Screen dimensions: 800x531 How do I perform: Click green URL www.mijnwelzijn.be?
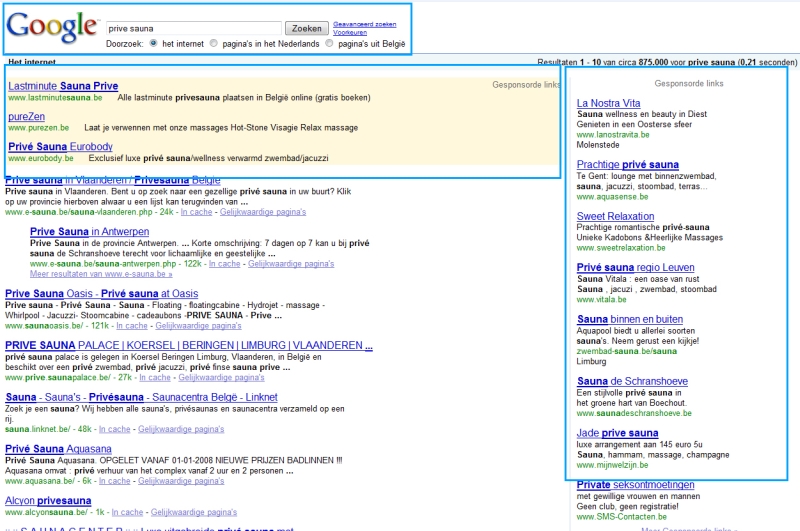pyautogui.click(x=612, y=465)
